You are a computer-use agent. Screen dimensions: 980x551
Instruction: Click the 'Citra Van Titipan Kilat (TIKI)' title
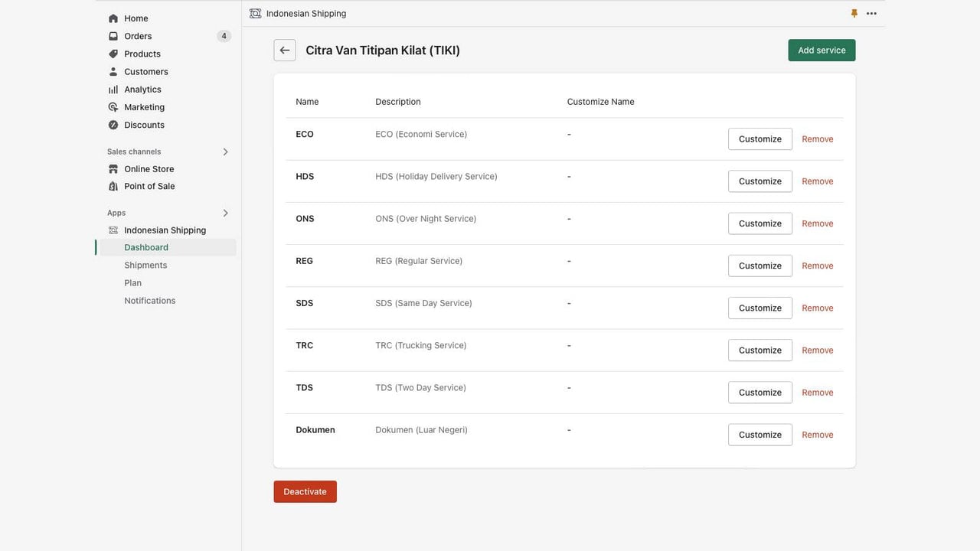(x=383, y=51)
